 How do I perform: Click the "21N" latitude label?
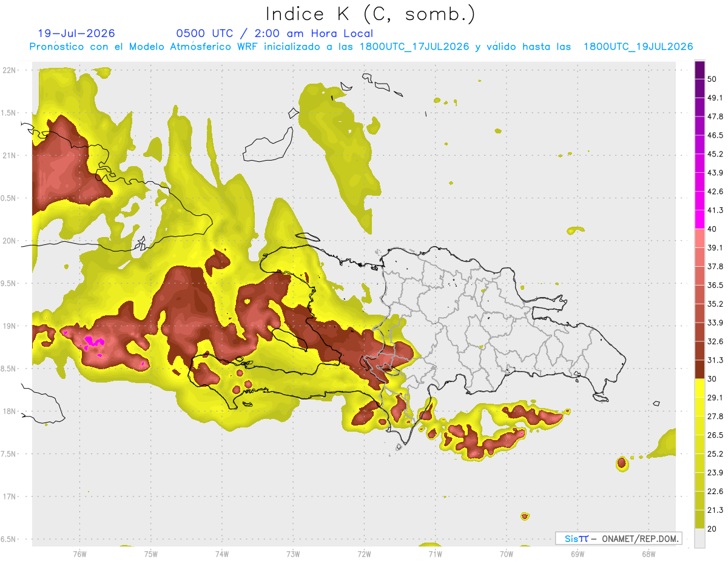(10, 155)
